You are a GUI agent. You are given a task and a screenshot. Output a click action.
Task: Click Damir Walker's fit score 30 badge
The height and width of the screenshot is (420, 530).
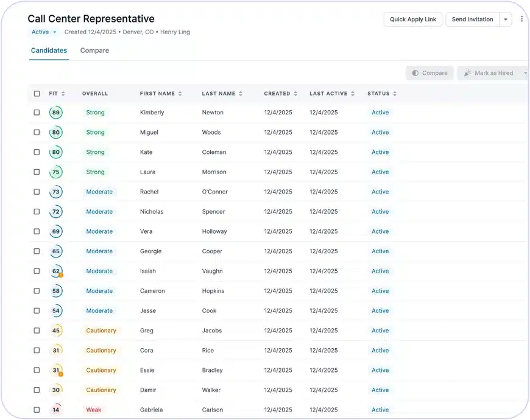(56, 390)
